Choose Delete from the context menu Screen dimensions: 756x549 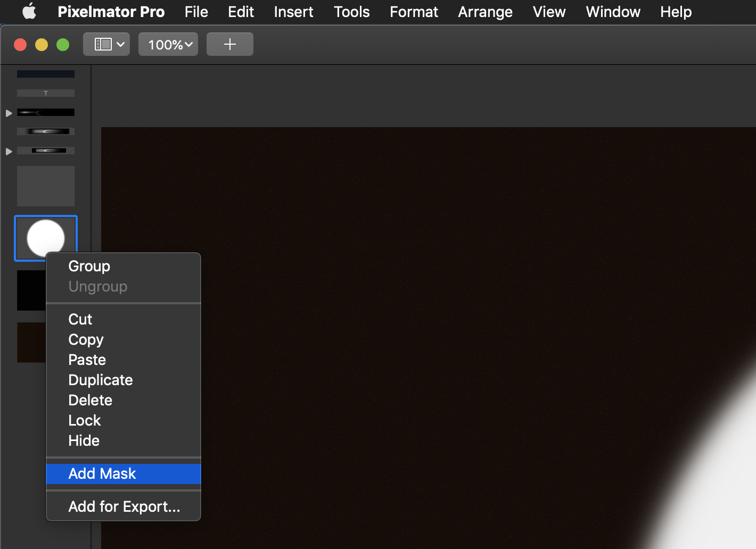point(124,400)
